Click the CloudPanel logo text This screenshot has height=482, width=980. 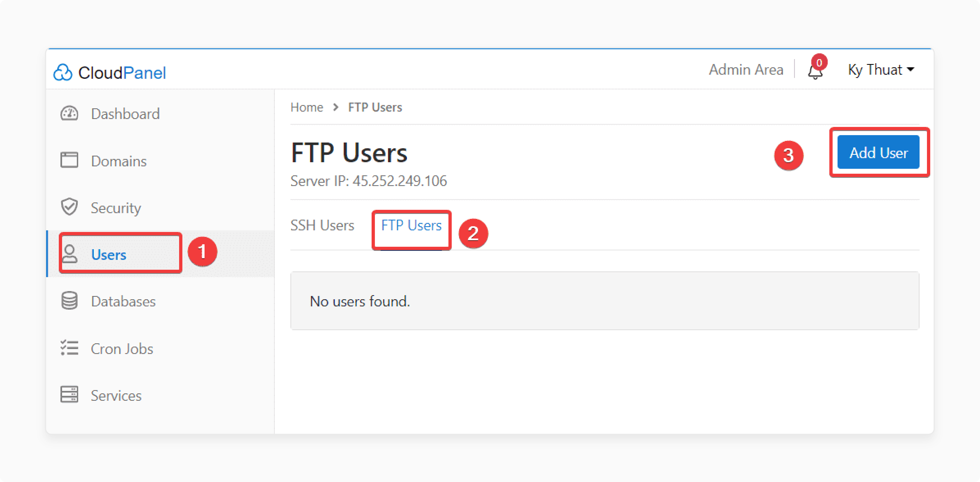[x=122, y=73]
